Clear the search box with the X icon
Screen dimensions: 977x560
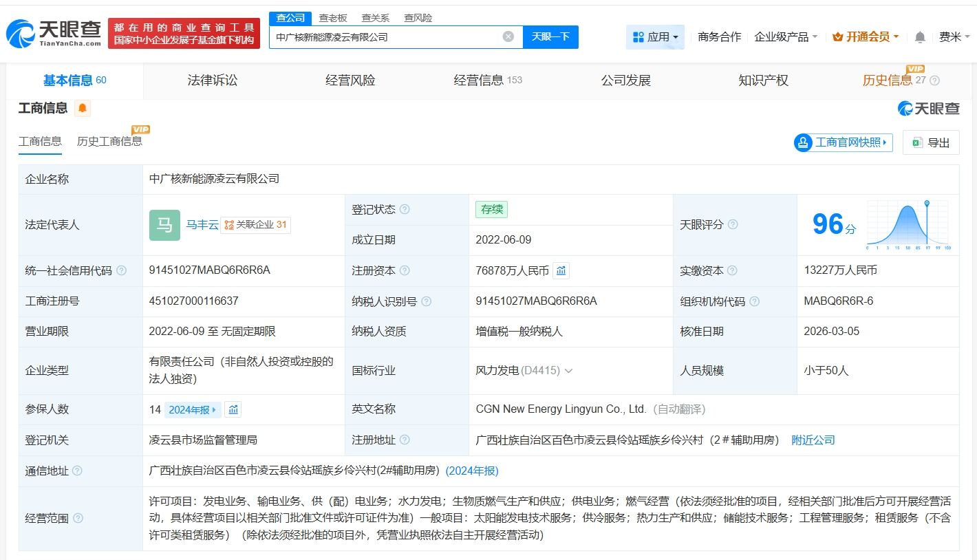pyautogui.click(x=508, y=36)
